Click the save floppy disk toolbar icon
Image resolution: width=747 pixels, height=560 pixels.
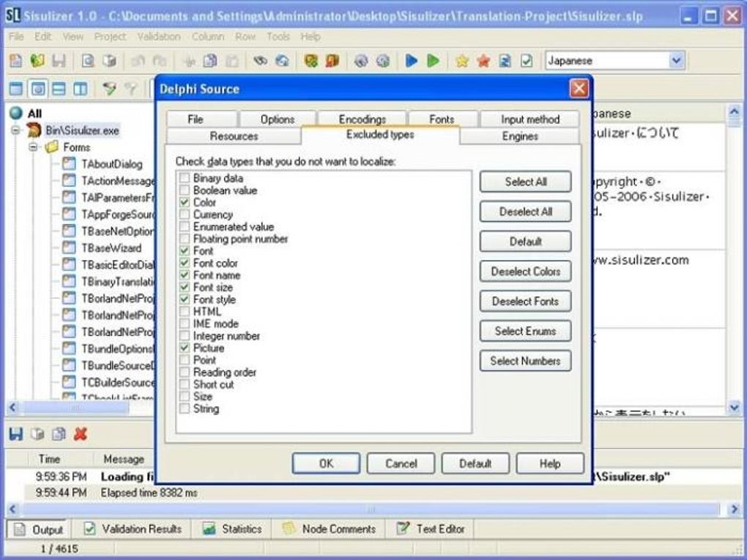tap(59, 61)
